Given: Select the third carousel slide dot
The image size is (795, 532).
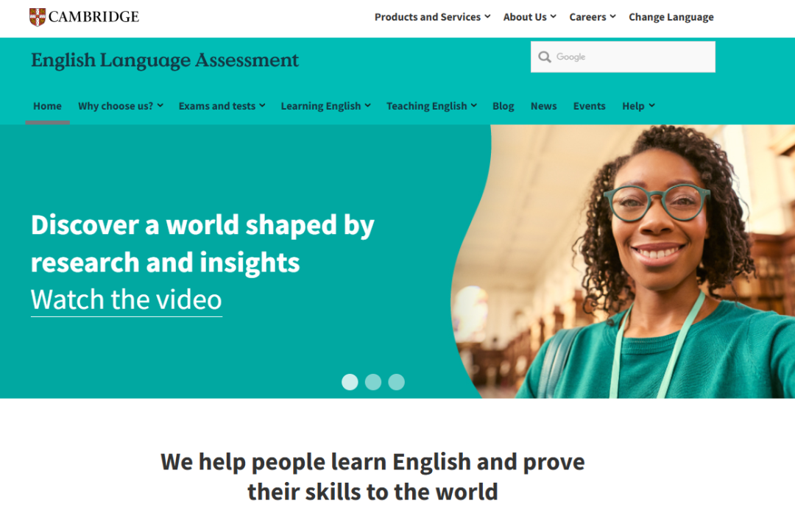Looking at the screenshot, I should 397,381.
